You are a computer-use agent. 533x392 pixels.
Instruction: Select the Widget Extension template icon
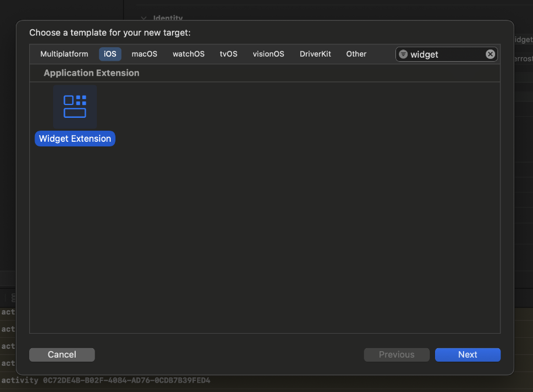[x=75, y=107]
